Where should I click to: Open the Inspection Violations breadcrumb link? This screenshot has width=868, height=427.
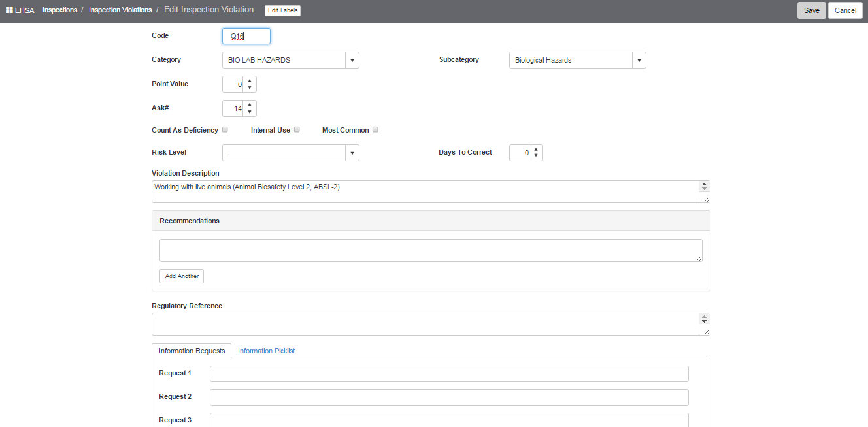click(x=120, y=10)
